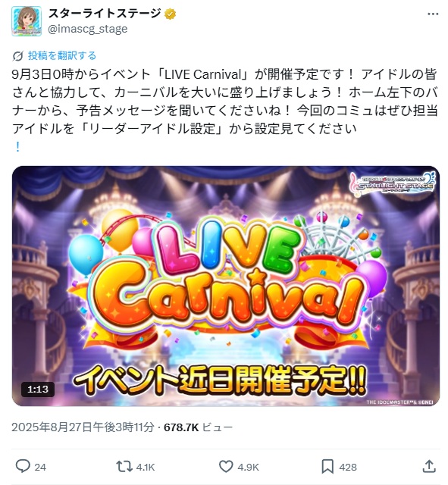Like the post with the heart icon
448x485 pixels.
coord(226,467)
